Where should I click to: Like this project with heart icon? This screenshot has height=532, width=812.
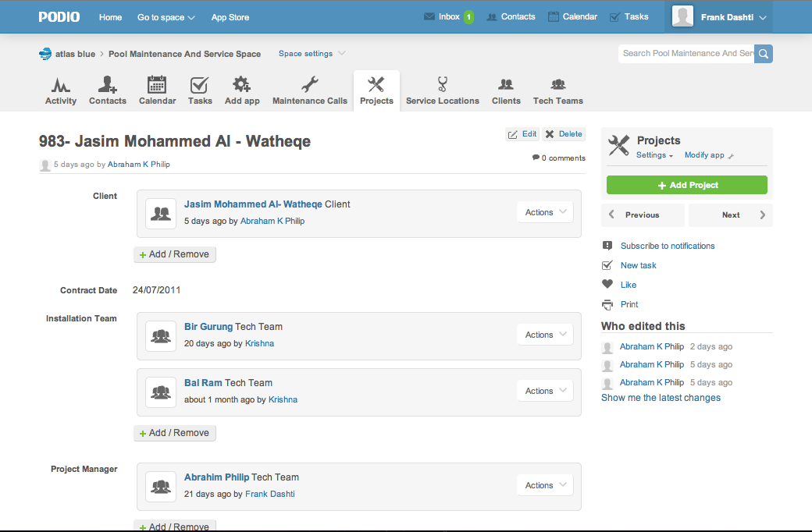click(608, 285)
